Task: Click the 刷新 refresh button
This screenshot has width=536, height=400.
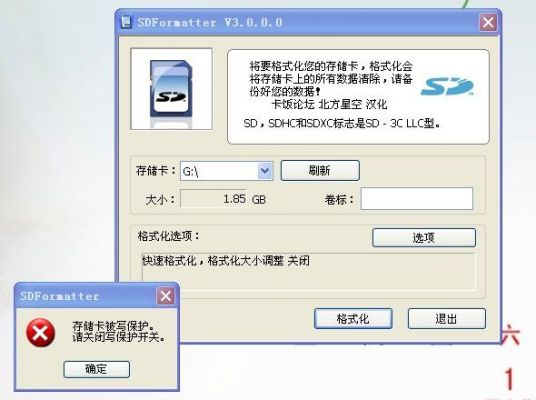Action: click(x=320, y=170)
